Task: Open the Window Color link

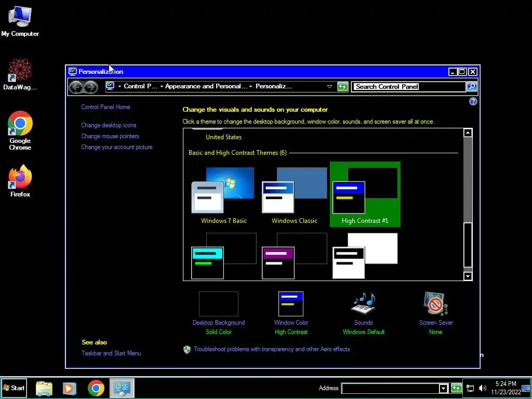Action: pos(291,323)
